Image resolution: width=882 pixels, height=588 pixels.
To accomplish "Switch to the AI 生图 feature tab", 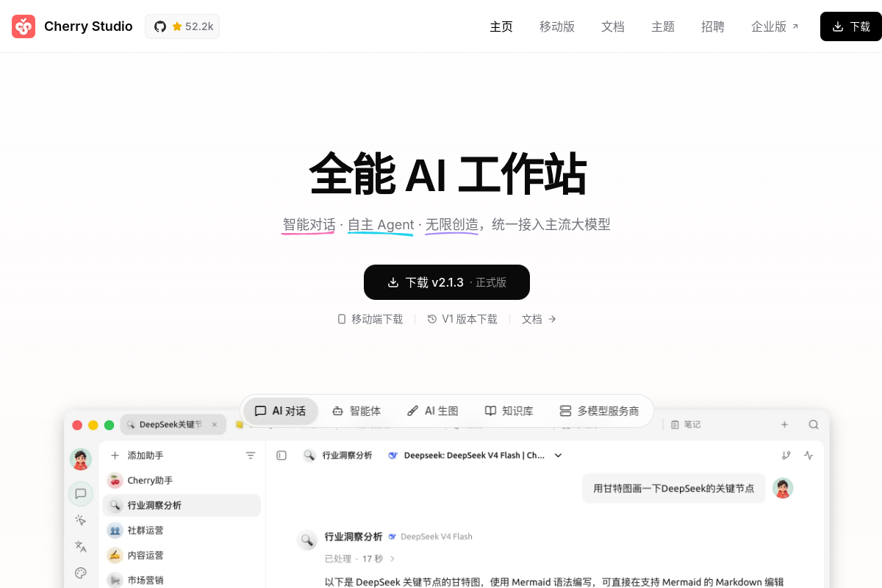I will tap(433, 411).
